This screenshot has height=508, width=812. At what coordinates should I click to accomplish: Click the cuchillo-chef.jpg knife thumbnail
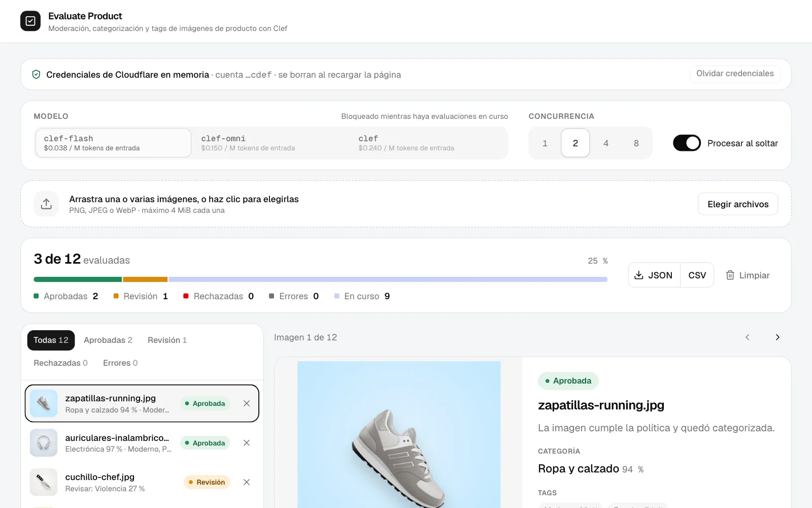44,482
